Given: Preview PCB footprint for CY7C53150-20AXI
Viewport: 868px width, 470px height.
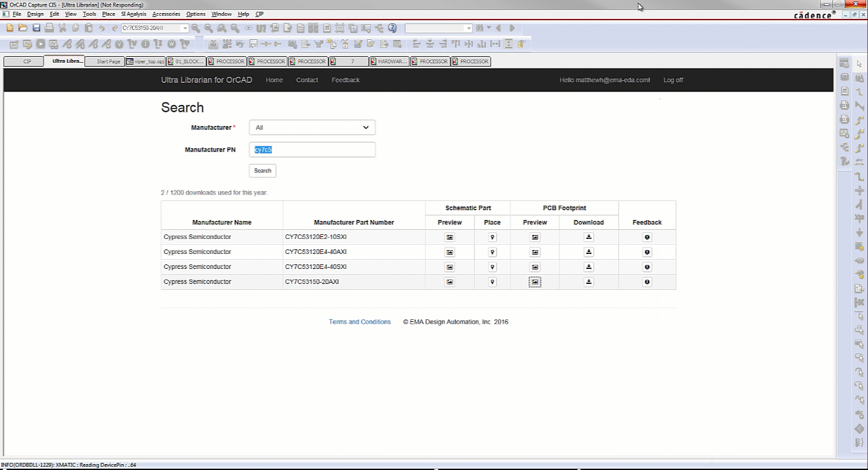Looking at the screenshot, I should (x=535, y=282).
